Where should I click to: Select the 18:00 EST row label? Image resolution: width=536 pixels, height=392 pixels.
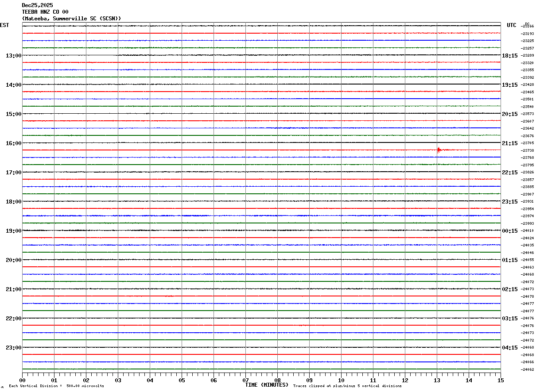coord(14,202)
